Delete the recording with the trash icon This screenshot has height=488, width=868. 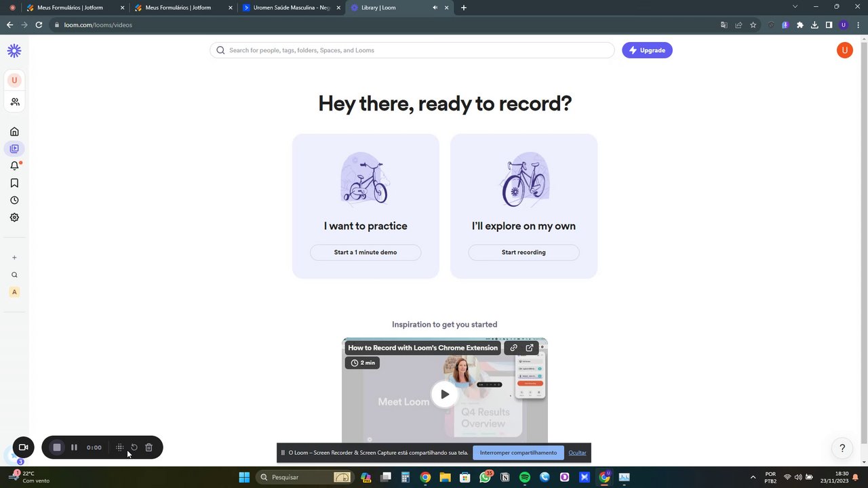pos(149,447)
